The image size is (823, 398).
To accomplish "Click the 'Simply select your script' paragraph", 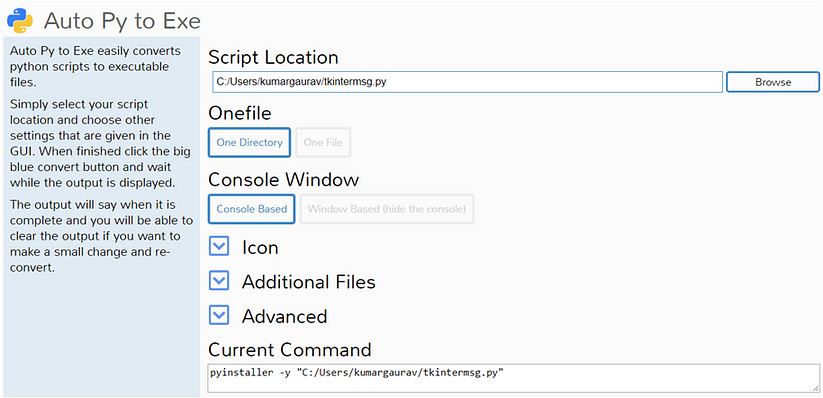I will point(100,144).
